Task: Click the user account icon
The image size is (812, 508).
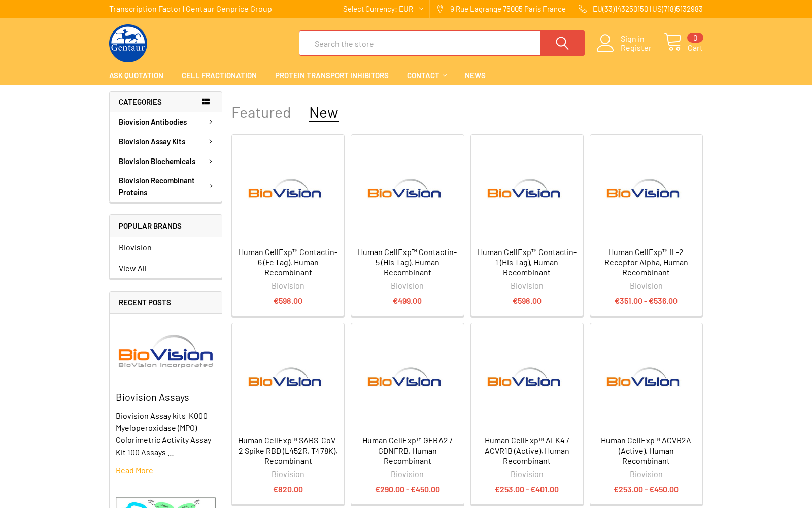Action: coord(605,43)
